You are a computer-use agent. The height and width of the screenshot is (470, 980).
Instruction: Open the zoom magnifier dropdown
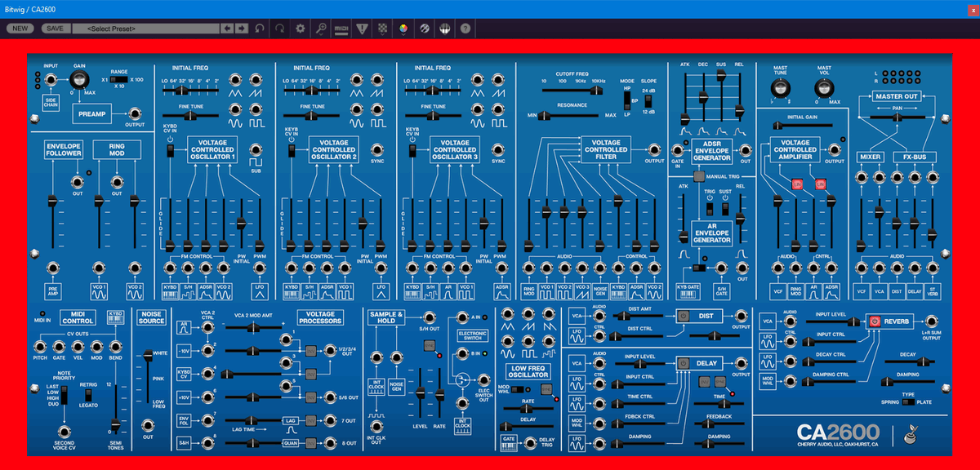[321, 28]
